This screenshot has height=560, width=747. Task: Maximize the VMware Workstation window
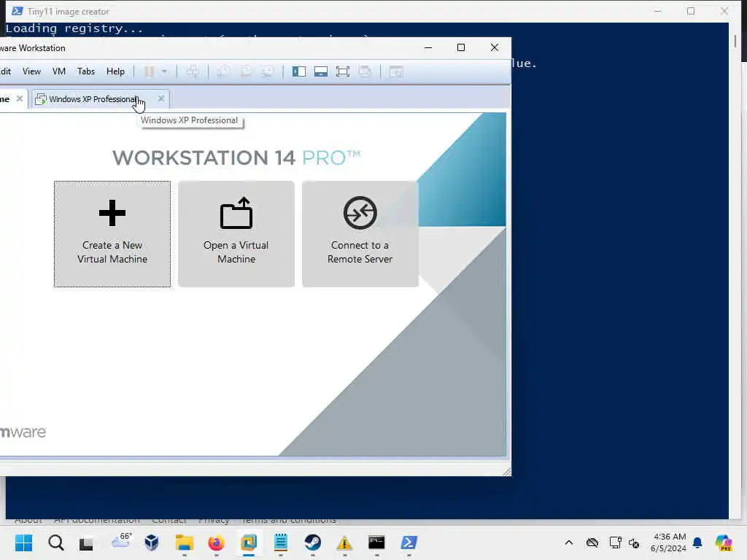461,47
